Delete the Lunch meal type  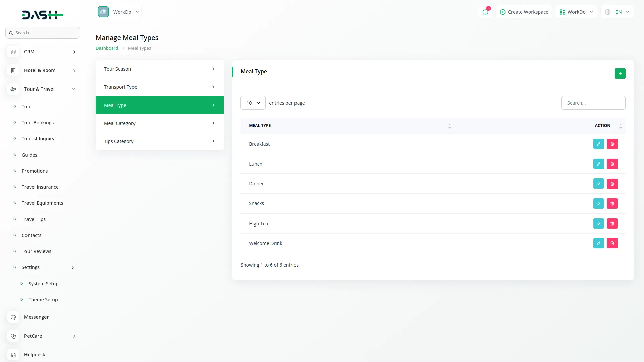[612, 164]
